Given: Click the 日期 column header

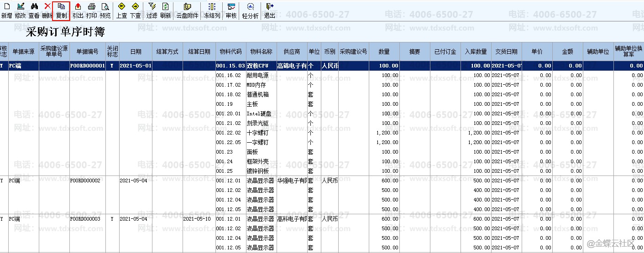Looking at the screenshot, I should pos(136,52).
